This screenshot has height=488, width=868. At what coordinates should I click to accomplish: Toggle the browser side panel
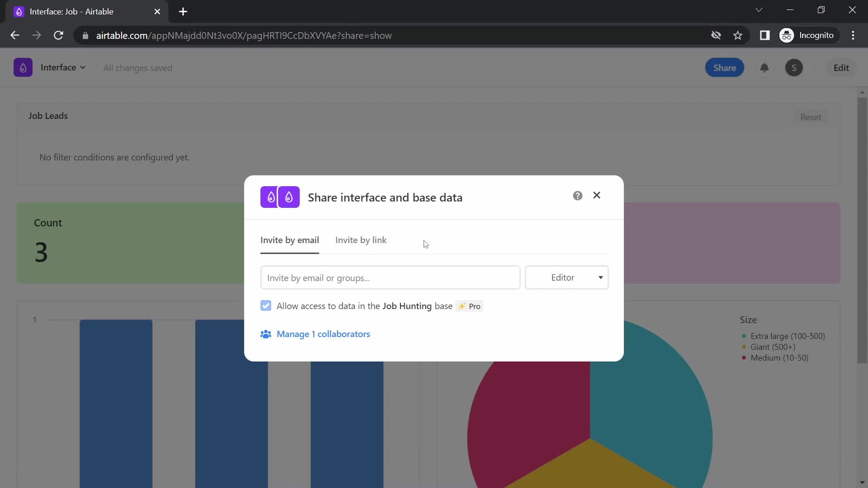[x=764, y=35]
